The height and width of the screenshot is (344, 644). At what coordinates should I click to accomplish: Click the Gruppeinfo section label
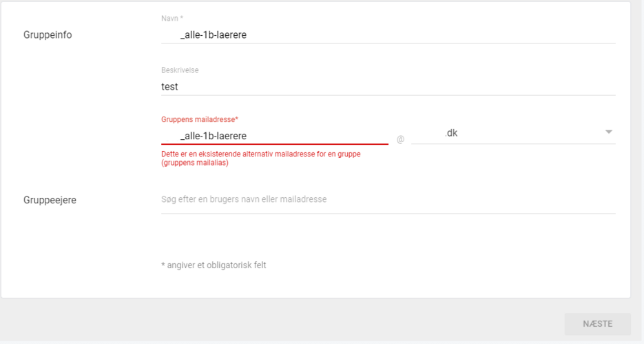point(48,34)
